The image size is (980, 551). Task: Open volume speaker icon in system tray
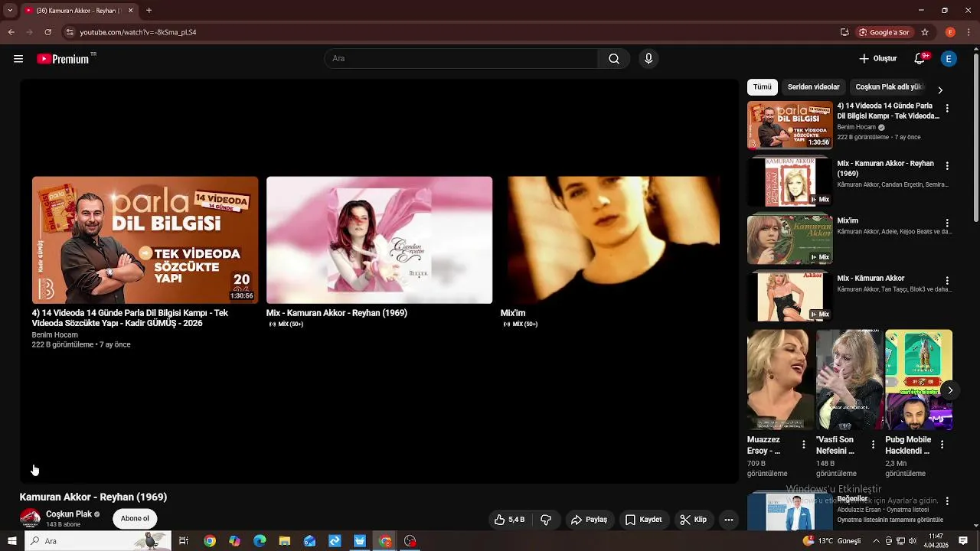point(912,541)
